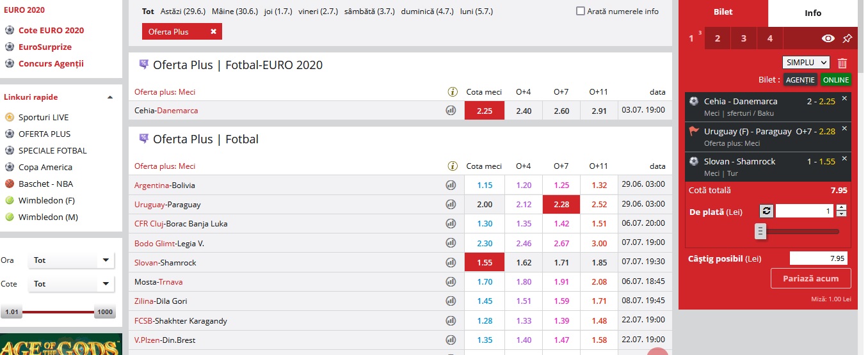The image size is (868, 355).
Task: Refresh stake with recycle arrows button
Action: 766,211
